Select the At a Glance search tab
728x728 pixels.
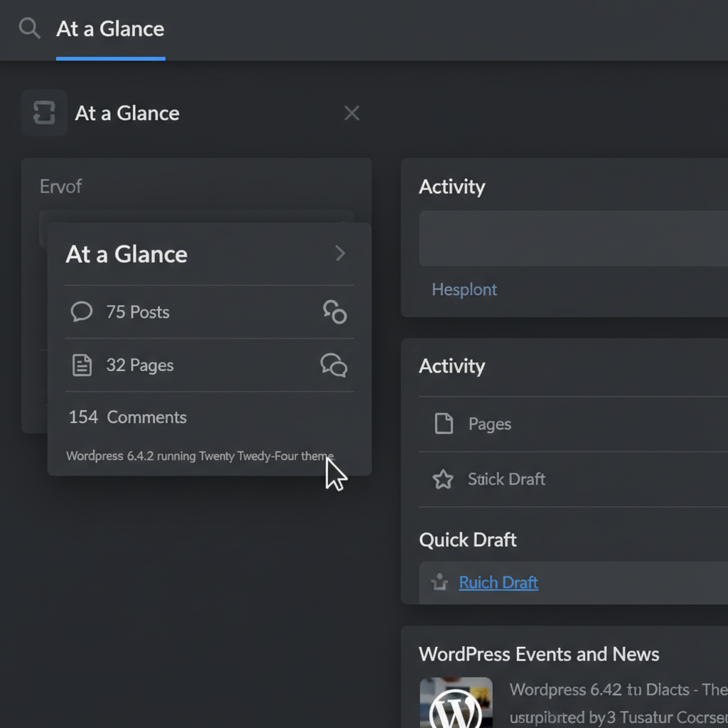[x=110, y=29]
